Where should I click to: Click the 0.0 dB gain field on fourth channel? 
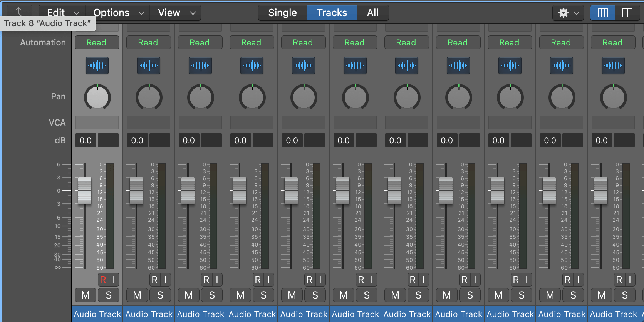tap(241, 141)
